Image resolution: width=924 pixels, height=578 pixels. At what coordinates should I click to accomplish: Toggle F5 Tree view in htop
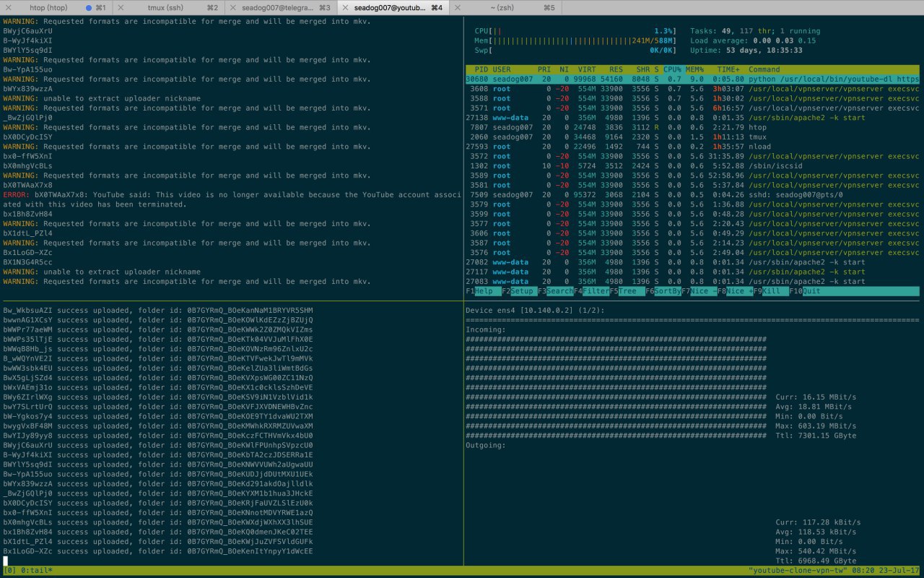click(626, 291)
